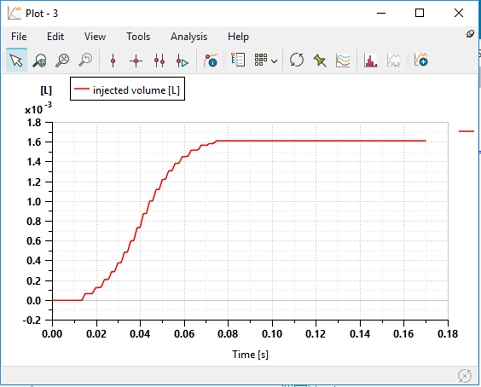
Task: Click the status bar auto-update icon
Action: click(x=465, y=376)
